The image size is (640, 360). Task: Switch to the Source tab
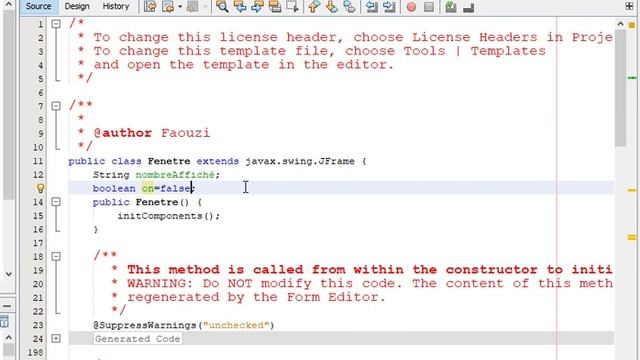pos(38,7)
